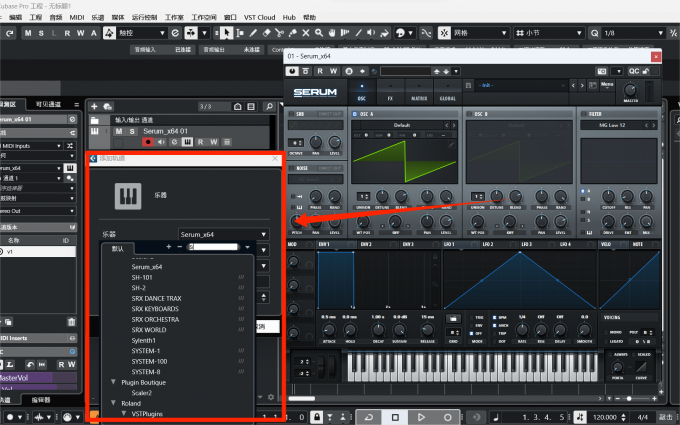The height and width of the screenshot is (425, 680).
Task: Select the Mute X tool
Action: [x=306, y=33]
